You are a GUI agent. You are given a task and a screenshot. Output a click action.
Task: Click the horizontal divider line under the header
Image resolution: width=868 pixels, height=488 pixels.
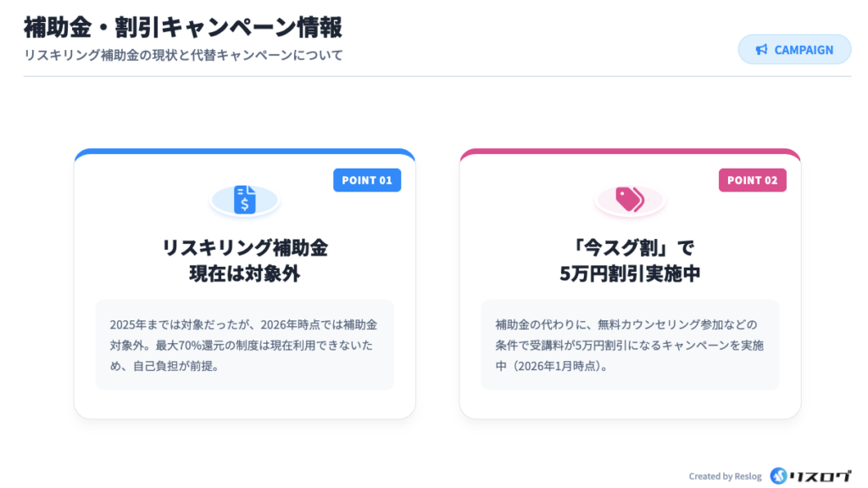click(x=437, y=76)
